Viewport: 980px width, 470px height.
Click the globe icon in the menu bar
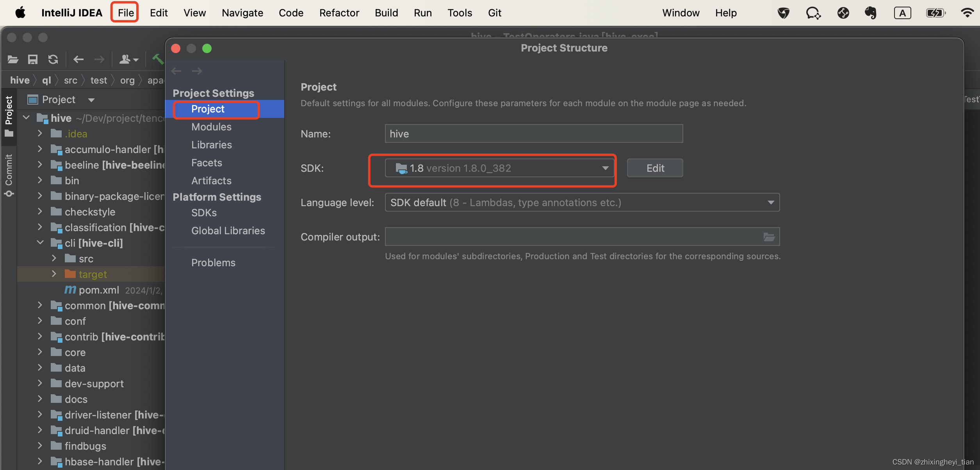(x=843, y=13)
